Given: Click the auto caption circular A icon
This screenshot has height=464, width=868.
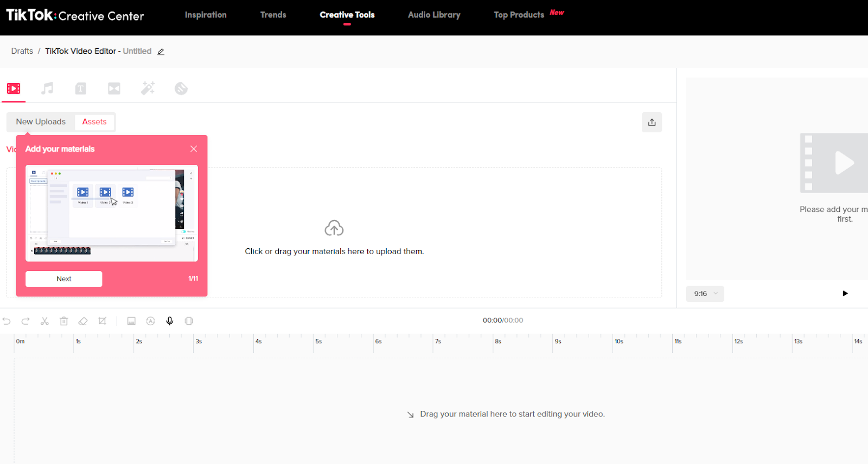Looking at the screenshot, I should click(151, 321).
